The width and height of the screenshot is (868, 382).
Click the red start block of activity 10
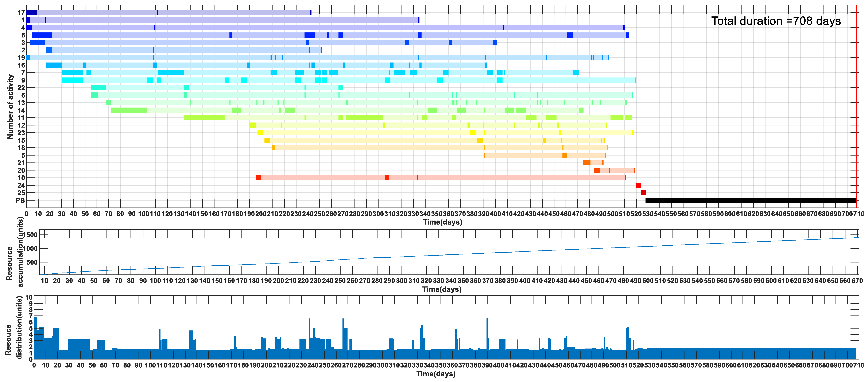[x=258, y=178]
